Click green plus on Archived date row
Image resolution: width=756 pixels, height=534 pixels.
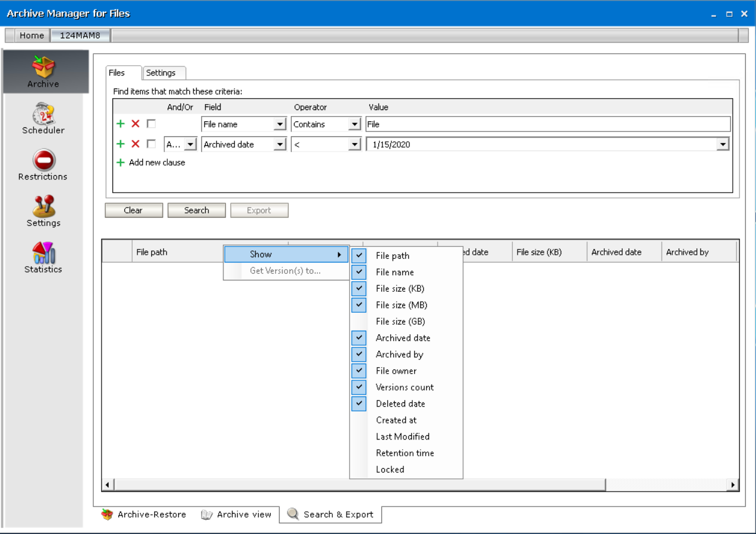pos(120,144)
